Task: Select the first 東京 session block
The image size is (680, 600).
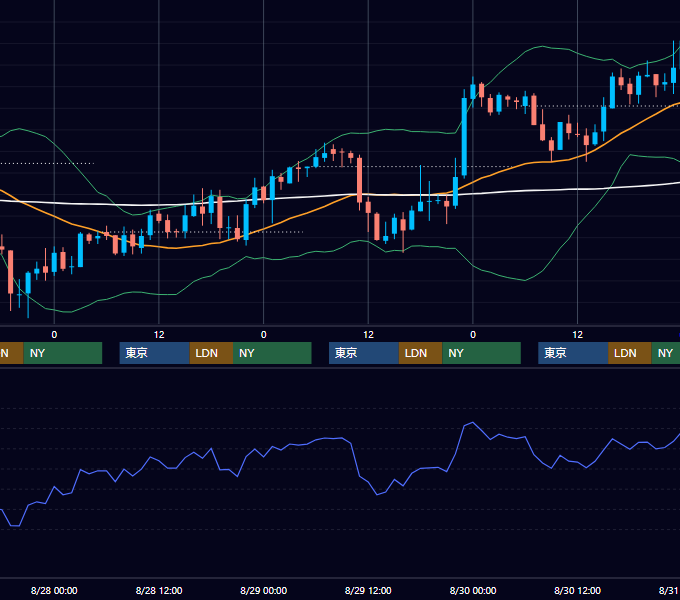Action: [154, 353]
